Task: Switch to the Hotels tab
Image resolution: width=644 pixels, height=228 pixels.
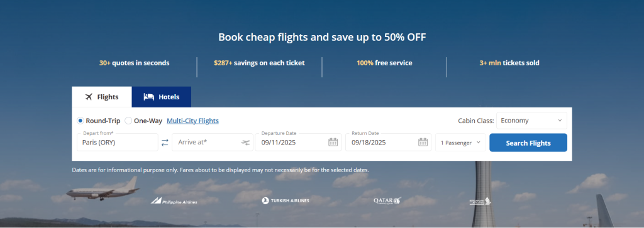Action: coord(162,97)
